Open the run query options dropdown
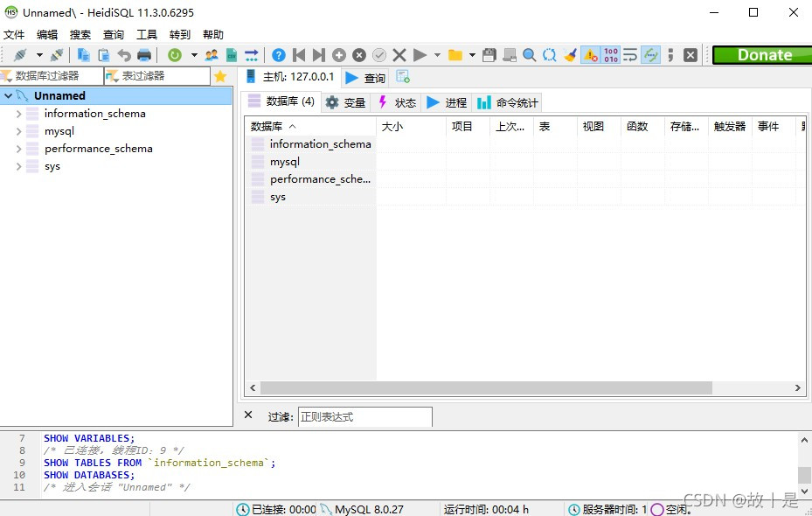The width and height of the screenshot is (812, 516). point(437,55)
